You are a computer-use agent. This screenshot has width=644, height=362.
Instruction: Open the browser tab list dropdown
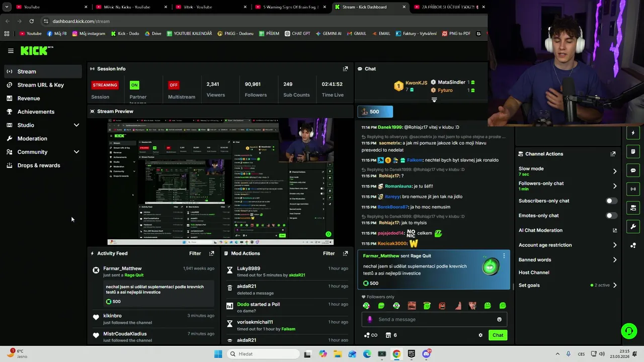coord(7,7)
